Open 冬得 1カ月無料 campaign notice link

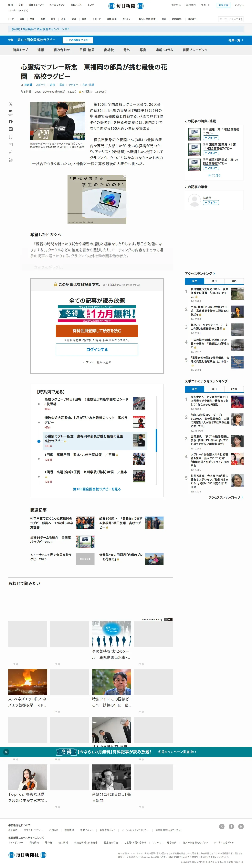tap(40, 29)
